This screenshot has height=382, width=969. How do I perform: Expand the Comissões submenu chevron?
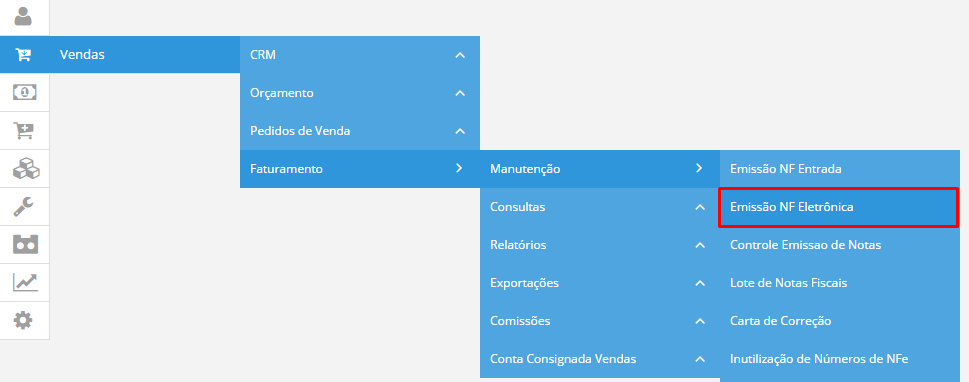(700, 321)
